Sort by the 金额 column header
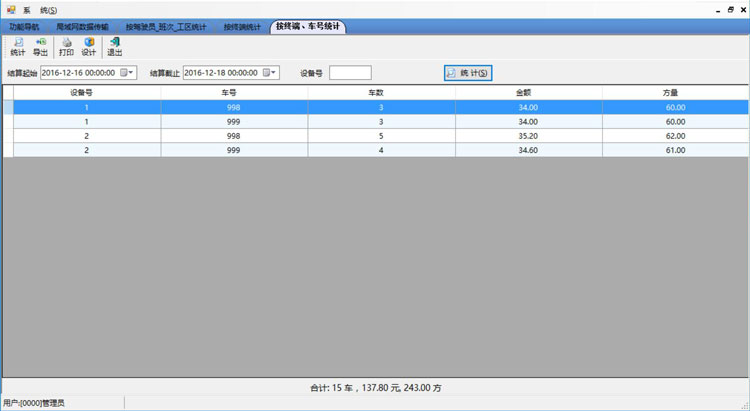The height and width of the screenshot is (411, 750). point(528,92)
